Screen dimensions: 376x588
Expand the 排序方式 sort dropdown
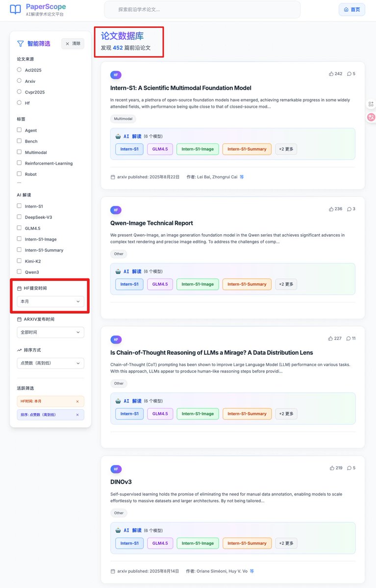50,363
